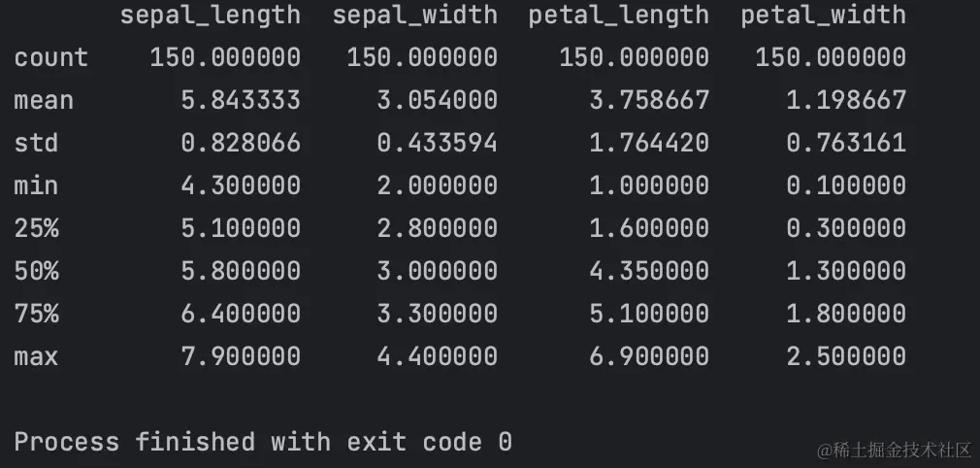Click the 25% row label
The width and height of the screenshot is (980, 468).
tap(36, 229)
